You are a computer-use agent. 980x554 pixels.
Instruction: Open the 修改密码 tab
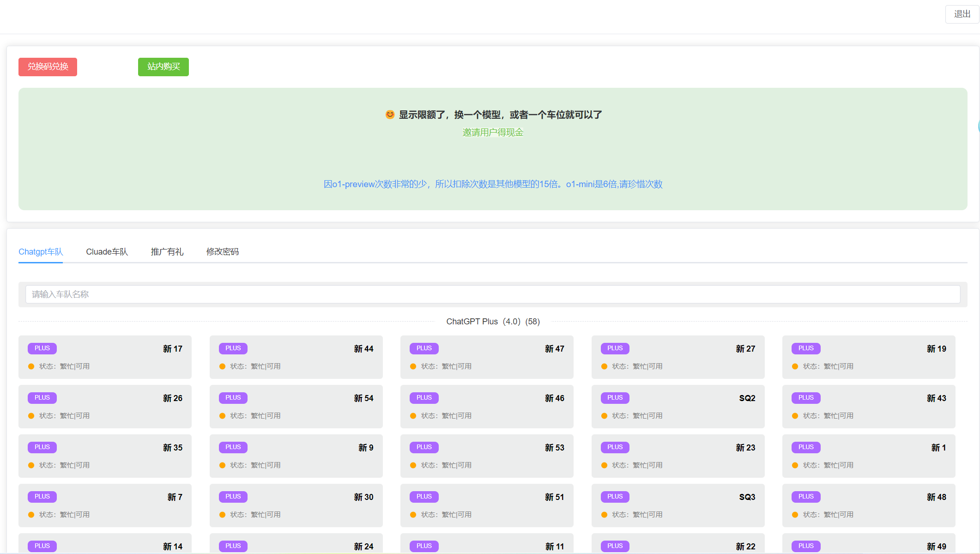point(223,252)
